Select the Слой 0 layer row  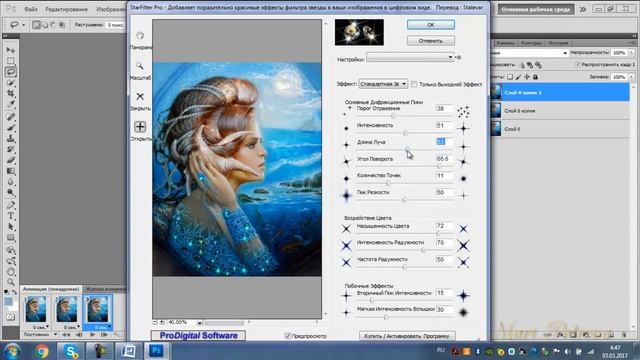tap(560, 129)
